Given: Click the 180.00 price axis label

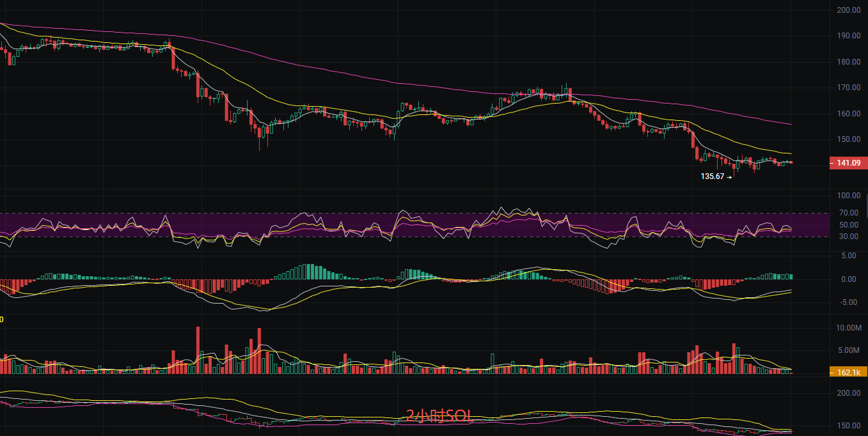Looking at the screenshot, I should [x=848, y=62].
